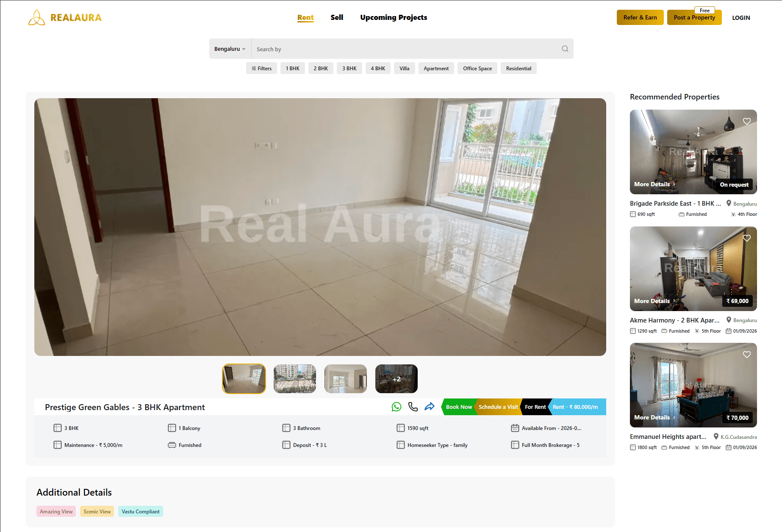Click location pin on the Akme Harmony card
782x532 pixels.
pyautogui.click(x=729, y=320)
